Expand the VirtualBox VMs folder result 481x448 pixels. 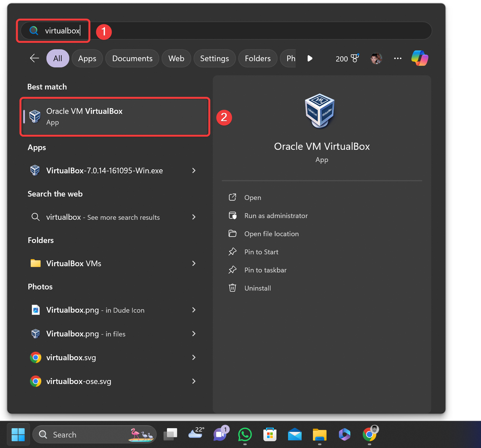[x=194, y=263]
